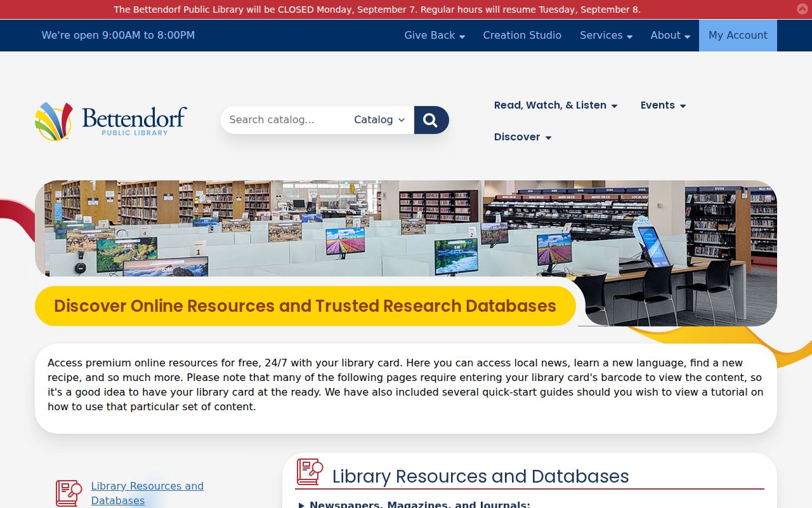Expand Newspapers, Magazines, and Journals section

[414, 505]
